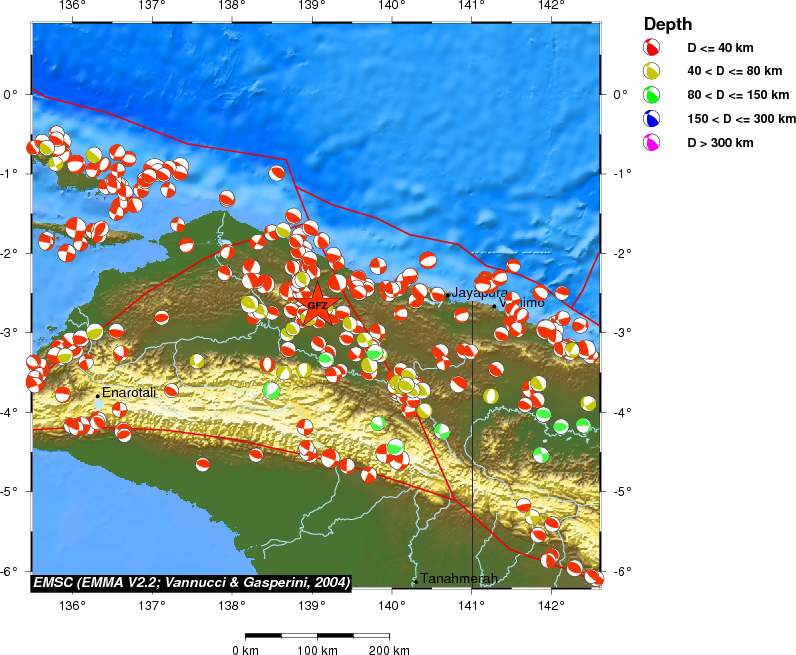Select the 200 km scale bar label

tap(388, 650)
